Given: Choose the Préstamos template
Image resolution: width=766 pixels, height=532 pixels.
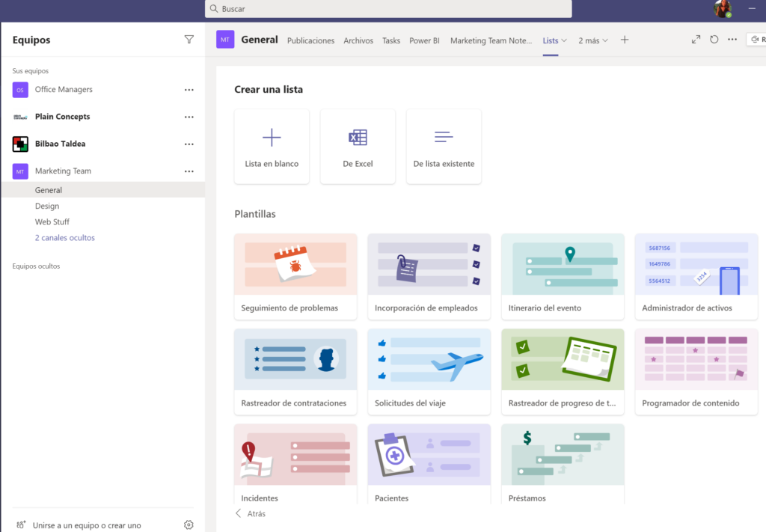Looking at the screenshot, I should 563,464.
